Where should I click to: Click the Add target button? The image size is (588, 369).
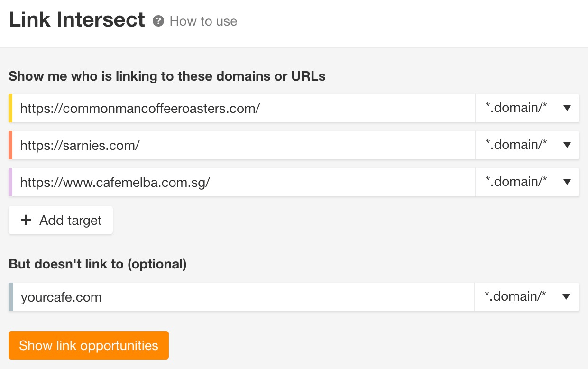click(61, 220)
